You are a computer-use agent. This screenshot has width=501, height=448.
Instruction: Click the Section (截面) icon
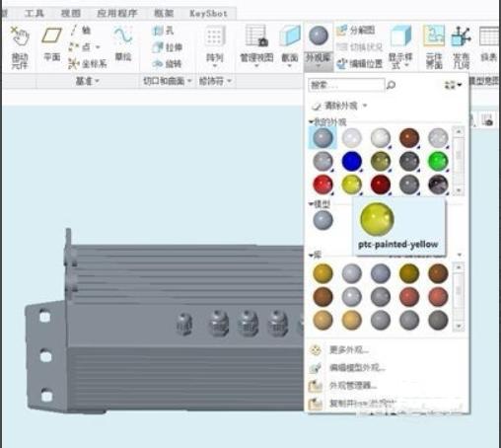tap(290, 37)
